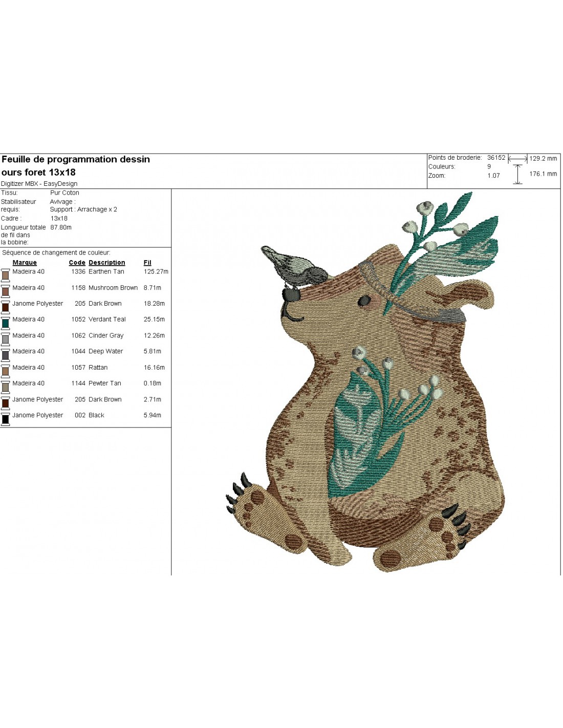Click the 'Deep Water' description

coord(106,351)
